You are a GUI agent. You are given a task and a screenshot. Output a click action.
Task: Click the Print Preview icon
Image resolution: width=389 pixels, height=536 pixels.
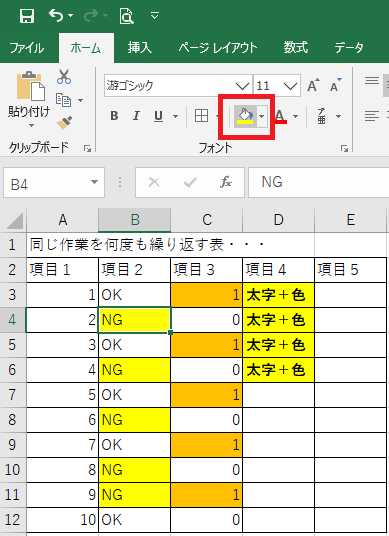coord(126,16)
